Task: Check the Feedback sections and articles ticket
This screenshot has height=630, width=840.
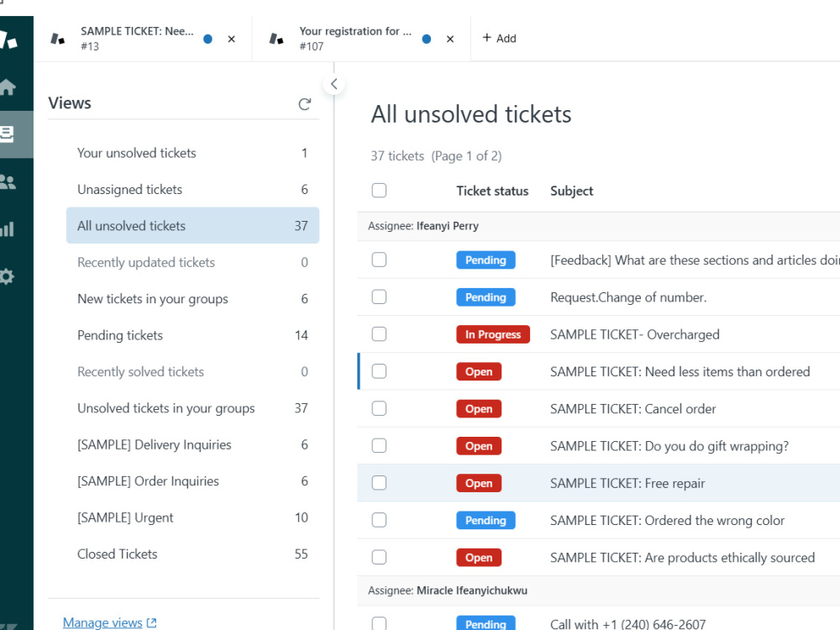Action: pos(380,260)
